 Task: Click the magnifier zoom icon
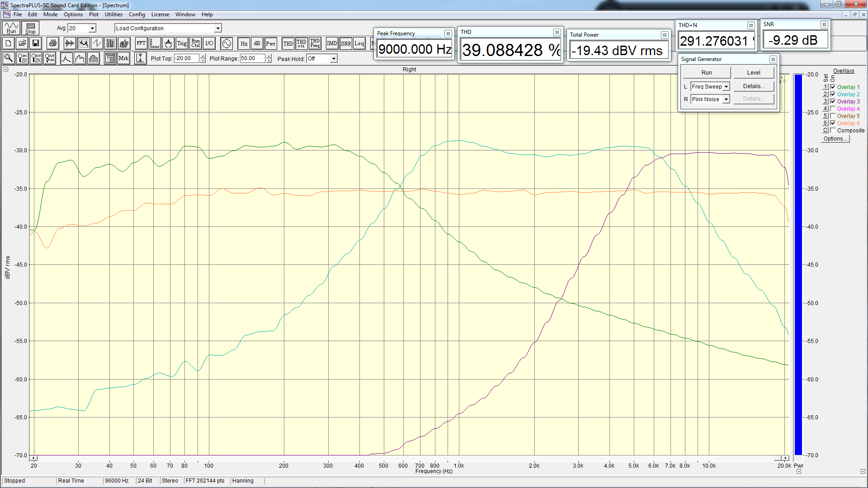tap(9, 58)
